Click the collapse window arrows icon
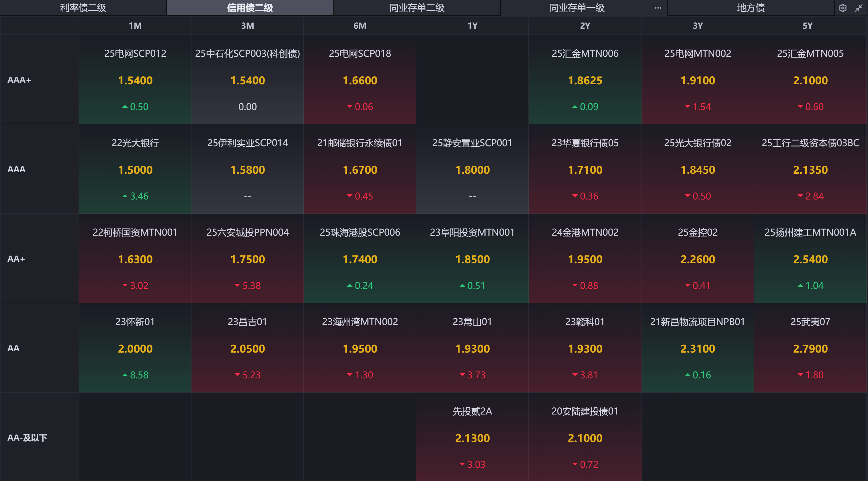 click(x=859, y=8)
